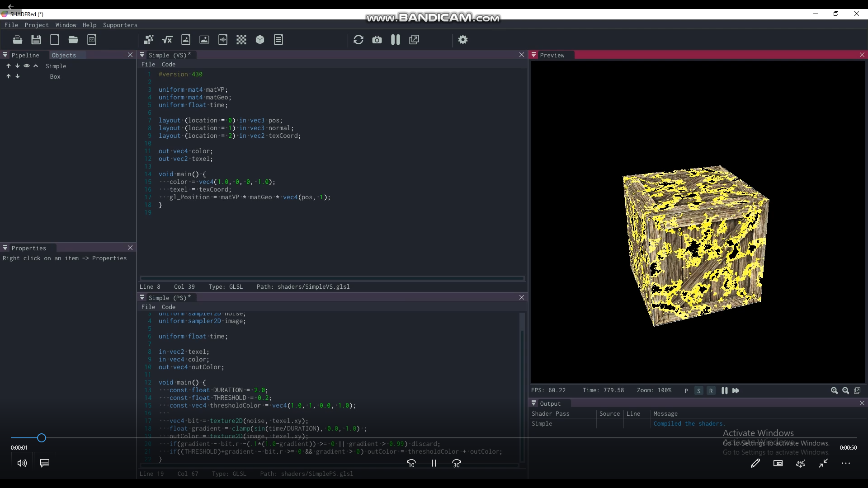Click the document lines icon in toolbar

(278, 40)
